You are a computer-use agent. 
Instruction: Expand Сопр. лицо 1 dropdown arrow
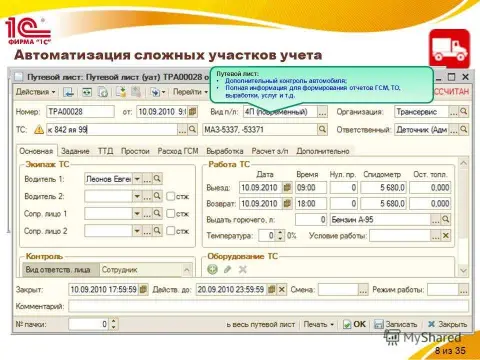click(x=137, y=213)
